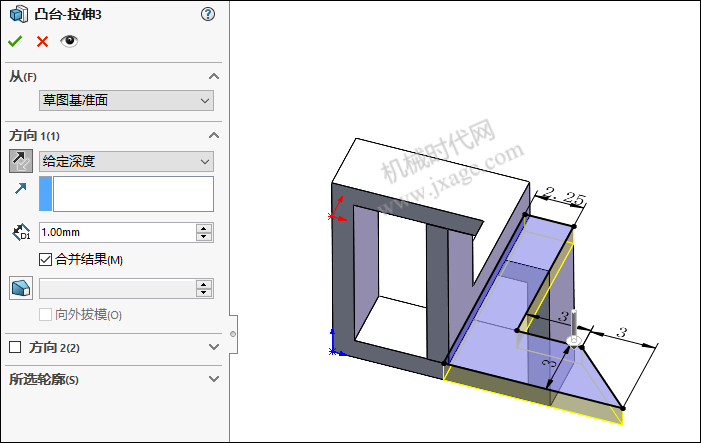Decrease depth with the down spinner arrow
This screenshot has width=701, height=443.
(204, 237)
